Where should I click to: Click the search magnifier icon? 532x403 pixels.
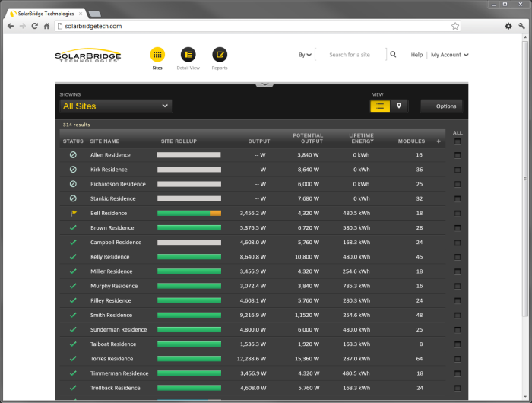tap(393, 55)
